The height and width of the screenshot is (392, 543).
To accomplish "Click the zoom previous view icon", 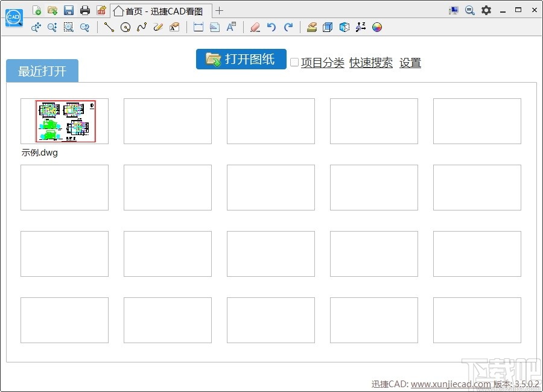I will pyautogui.click(x=85, y=27).
